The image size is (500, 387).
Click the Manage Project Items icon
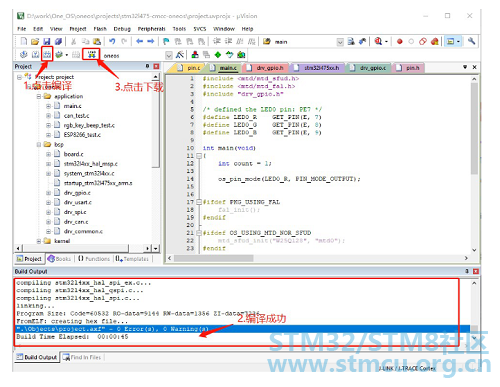click(x=195, y=55)
